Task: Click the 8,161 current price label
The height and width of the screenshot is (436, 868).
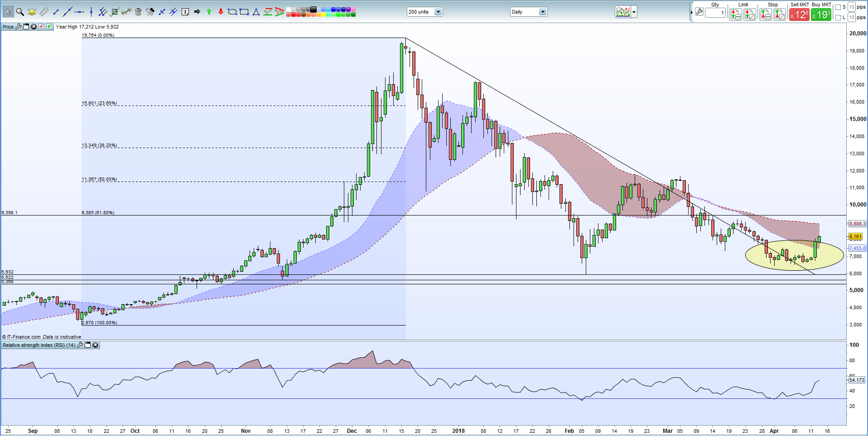Action: (856, 237)
